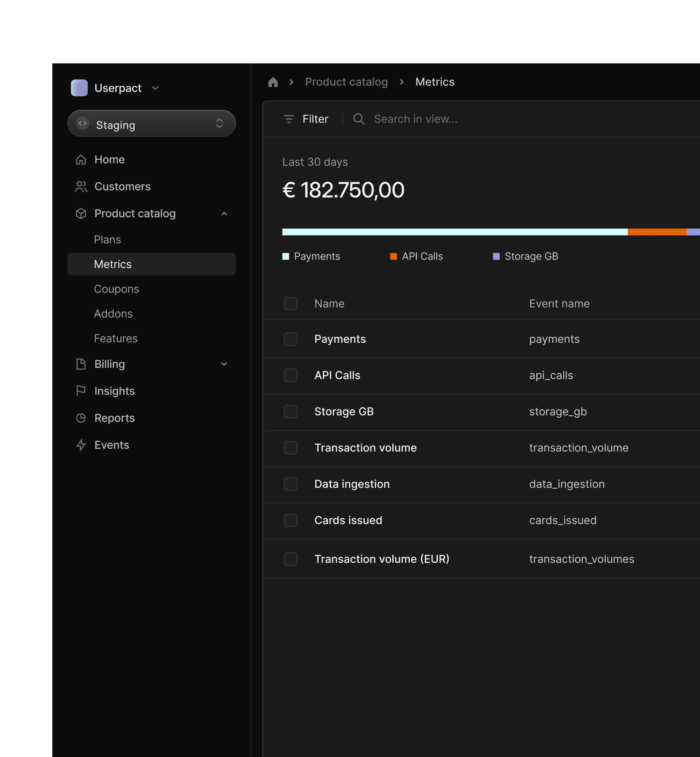700x757 pixels.
Task: Go to the Plans submenu item
Action: click(107, 239)
